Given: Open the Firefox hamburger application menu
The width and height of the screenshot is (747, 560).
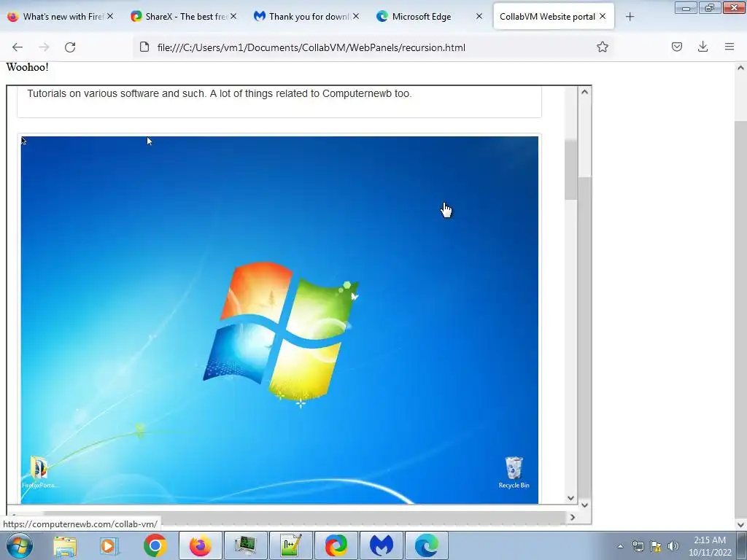Looking at the screenshot, I should tap(729, 47).
